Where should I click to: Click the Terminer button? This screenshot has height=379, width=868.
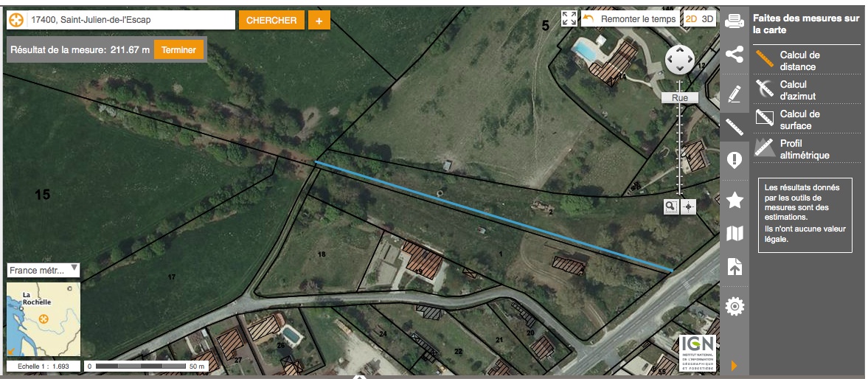point(178,50)
